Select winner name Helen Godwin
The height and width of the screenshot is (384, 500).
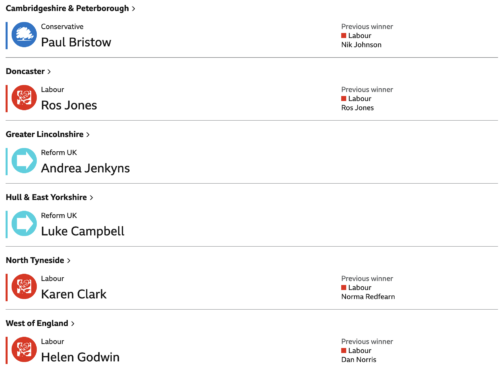click(x=80, y=357)
